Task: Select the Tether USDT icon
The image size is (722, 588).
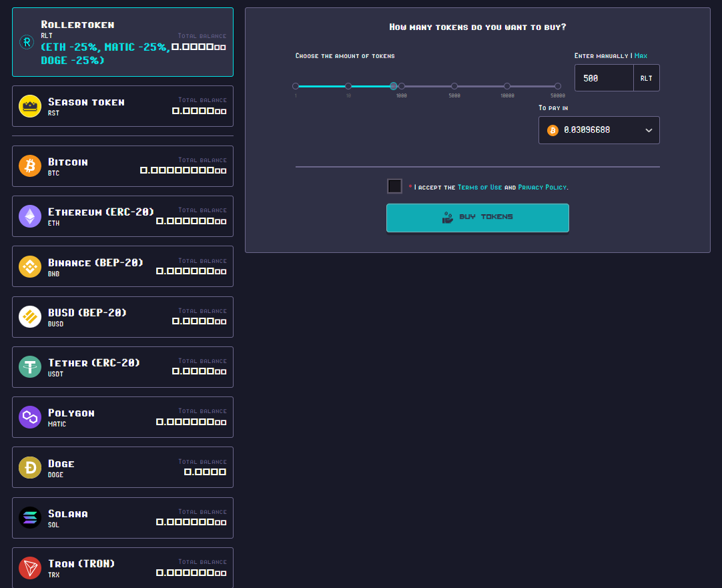Action: (29, 367)
